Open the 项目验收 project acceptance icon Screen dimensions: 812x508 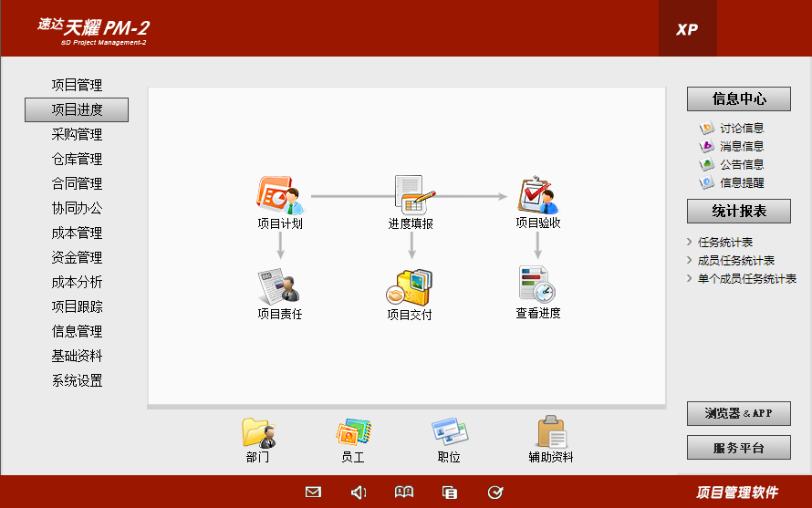[x=537, y=195]
